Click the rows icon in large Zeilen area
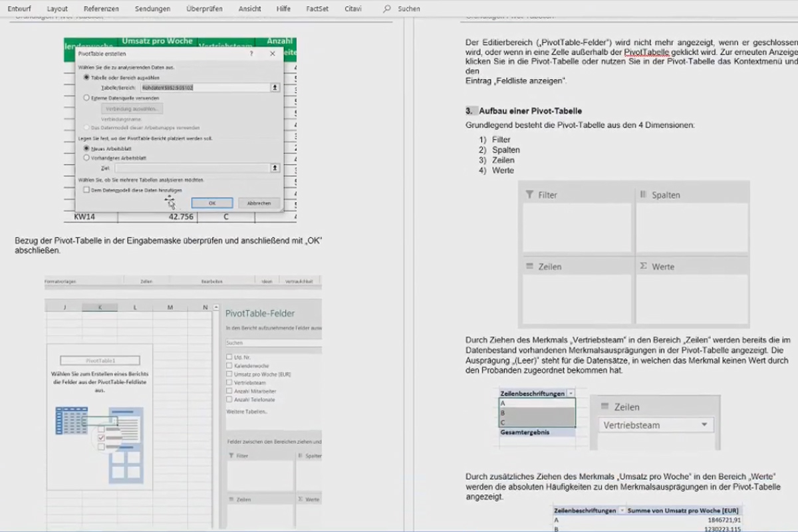Viewport: 798px width, 532px height. pos(530,266)
